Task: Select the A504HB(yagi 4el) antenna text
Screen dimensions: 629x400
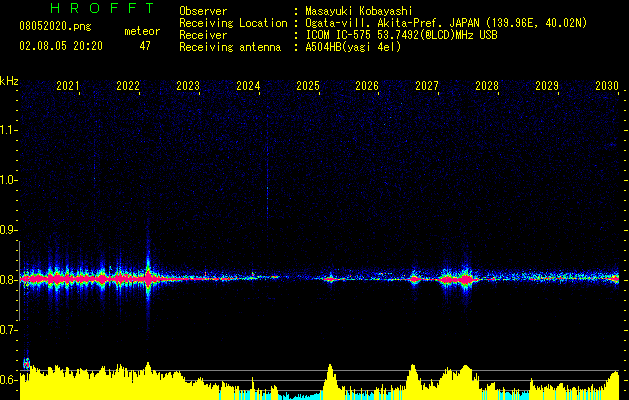Action: point(353,47)
